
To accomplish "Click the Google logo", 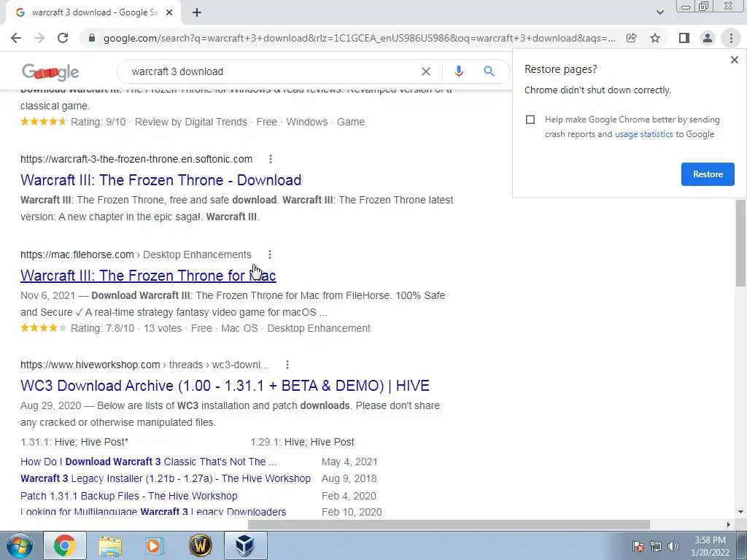I will pos(50,71).
